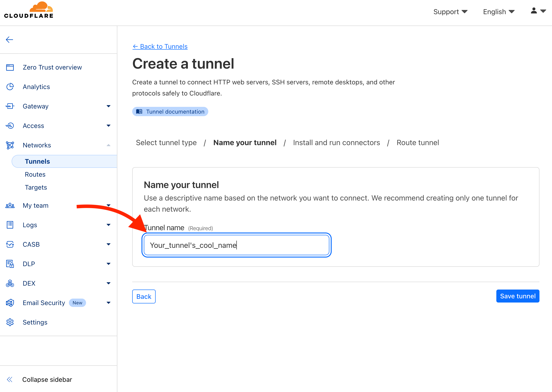Image resolution: width=552 pixels, height=392 pixels.
Task: Click the Cloudflare logo
Action: pyautogui.click(x=29, y=10)
